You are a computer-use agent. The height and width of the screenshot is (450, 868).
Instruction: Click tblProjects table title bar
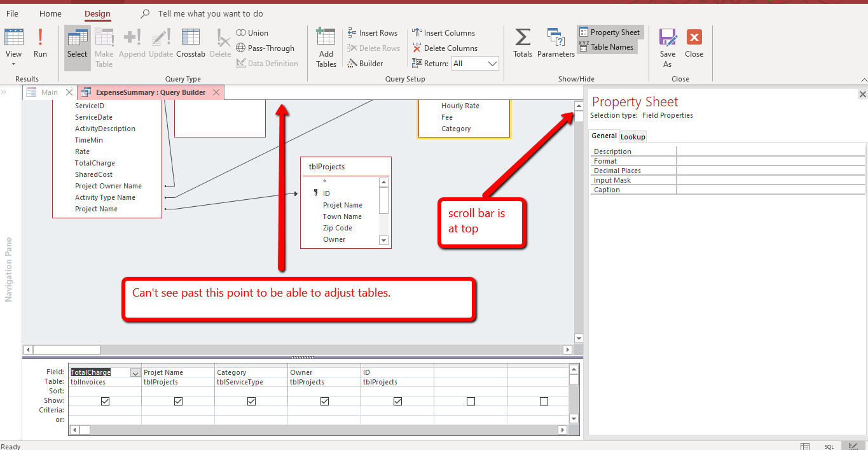pos(346,167)
